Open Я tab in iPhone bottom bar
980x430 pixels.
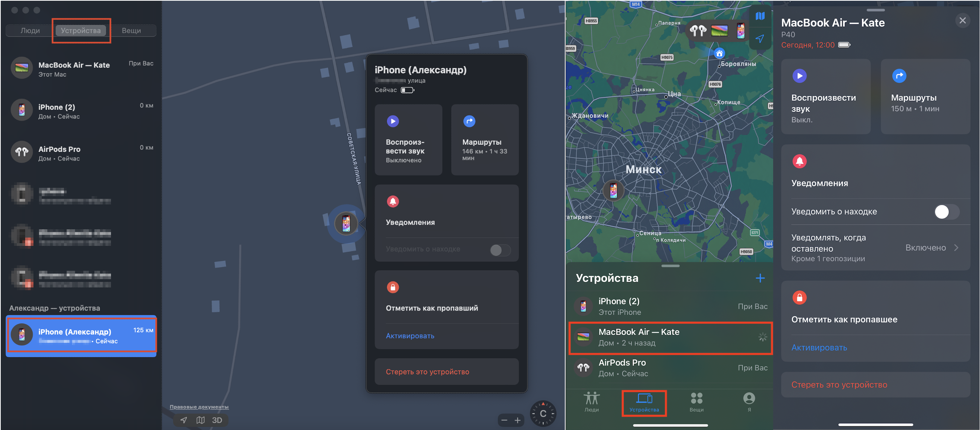(749, 403)
